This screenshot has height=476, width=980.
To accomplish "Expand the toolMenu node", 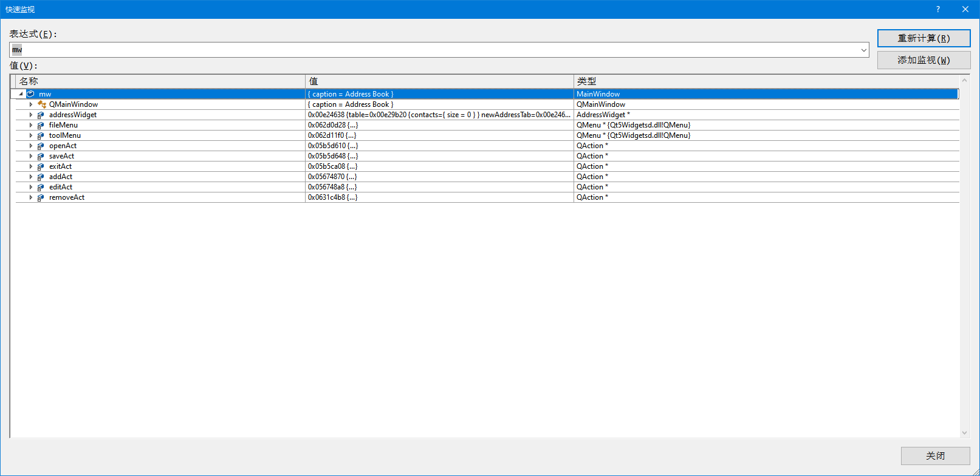I will (x=31, y=135).
